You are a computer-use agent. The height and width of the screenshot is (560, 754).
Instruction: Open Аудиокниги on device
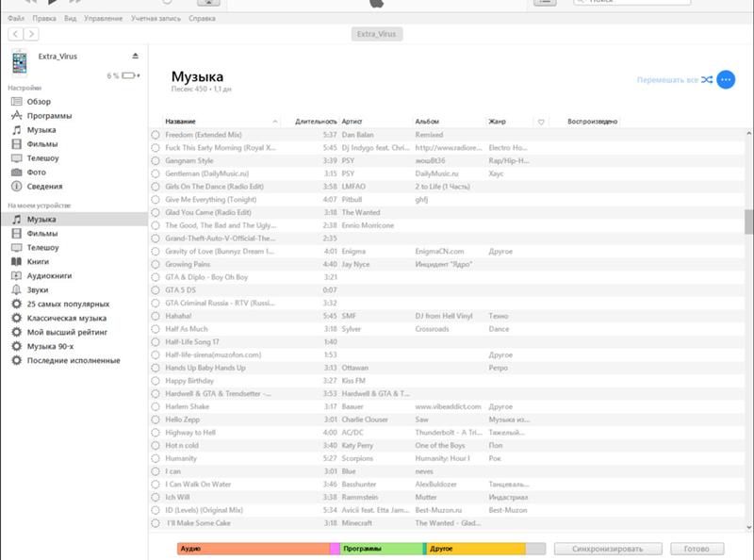pos(49,275)
